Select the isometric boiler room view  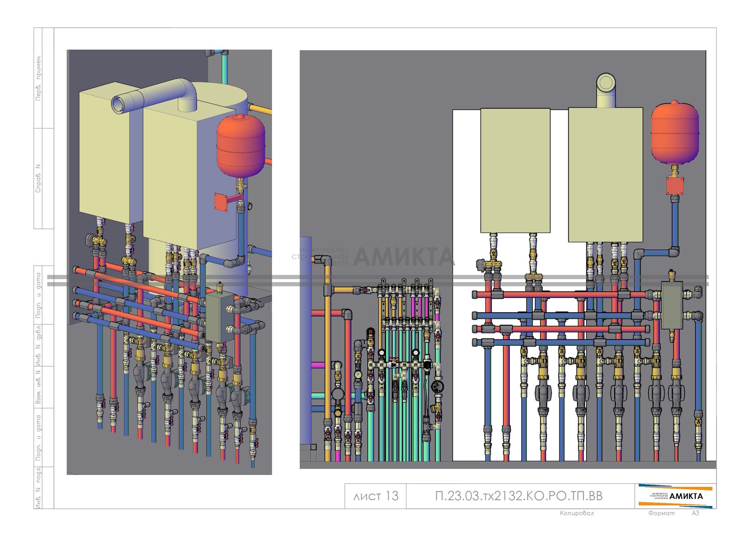pos(169,262)
